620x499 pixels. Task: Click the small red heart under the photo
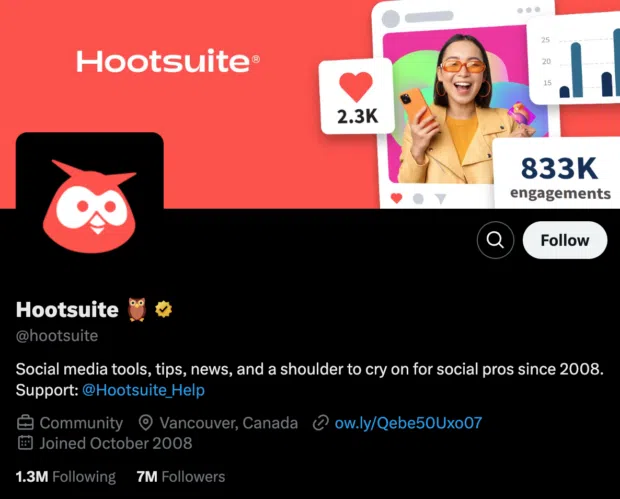pos(397,197)
